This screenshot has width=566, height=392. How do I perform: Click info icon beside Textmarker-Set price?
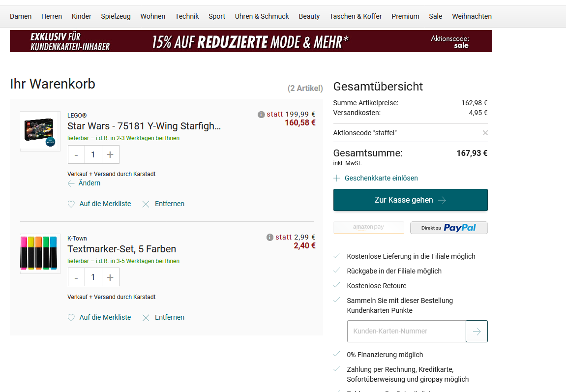269,238
